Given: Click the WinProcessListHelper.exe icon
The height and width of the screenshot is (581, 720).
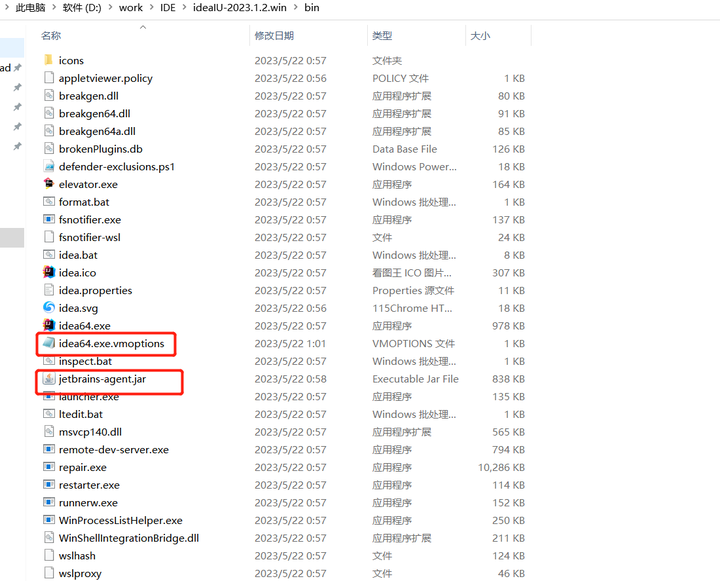Looking at the screenshot, I should (x=49, y=520).
